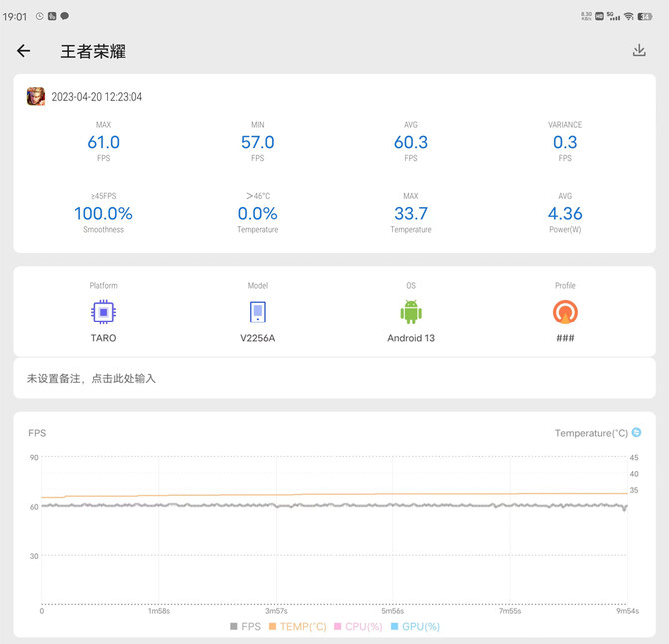Viewport: 669px width, 644px height.
Task: Tap the 王者荣耀 page title
Action: click(93, 51)
